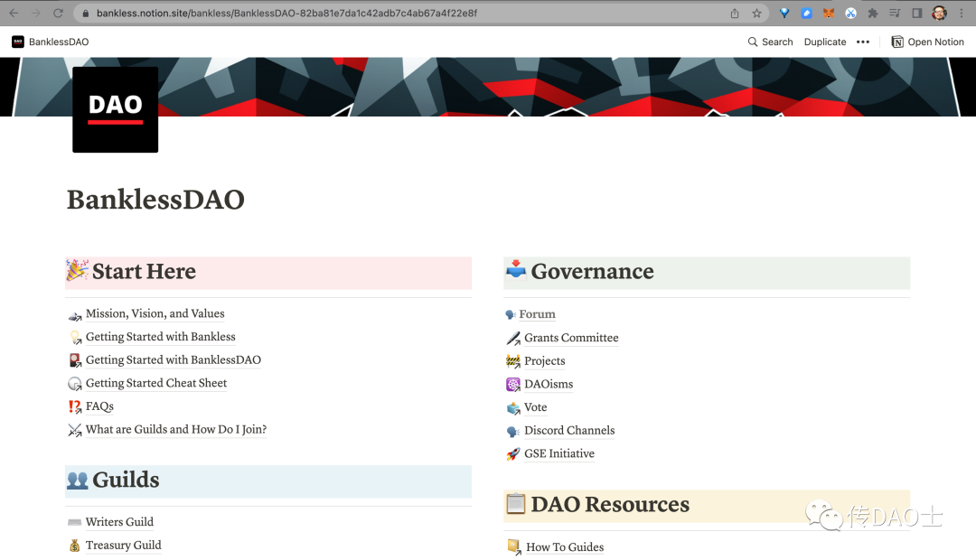Click the Duplicate button
This screenshot has height=560, width=976.
coord(825,42)
